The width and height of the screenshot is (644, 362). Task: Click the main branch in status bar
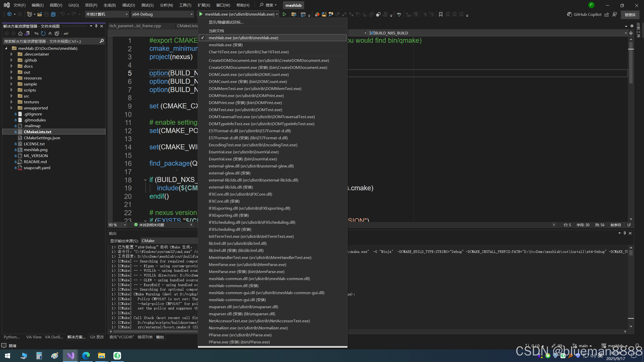click(x=582, y=346)
